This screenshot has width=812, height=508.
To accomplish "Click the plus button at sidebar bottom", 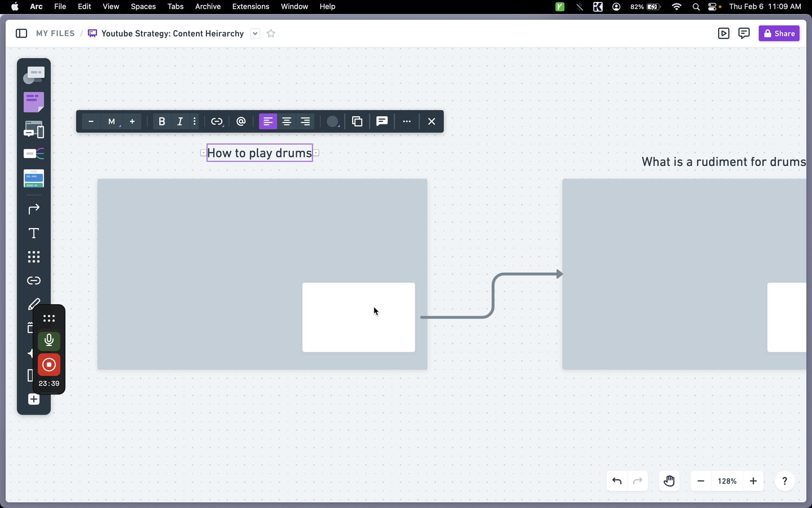I will pos(33,399).
